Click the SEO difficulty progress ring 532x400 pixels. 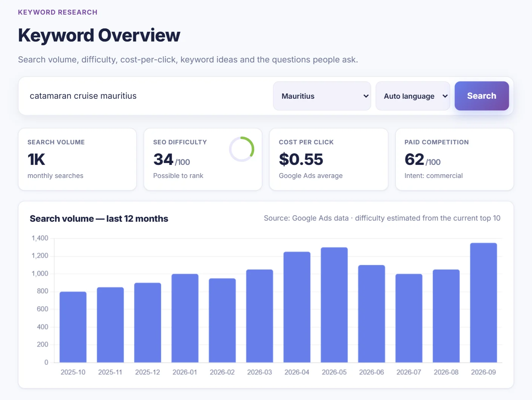(x=242, y=149)
